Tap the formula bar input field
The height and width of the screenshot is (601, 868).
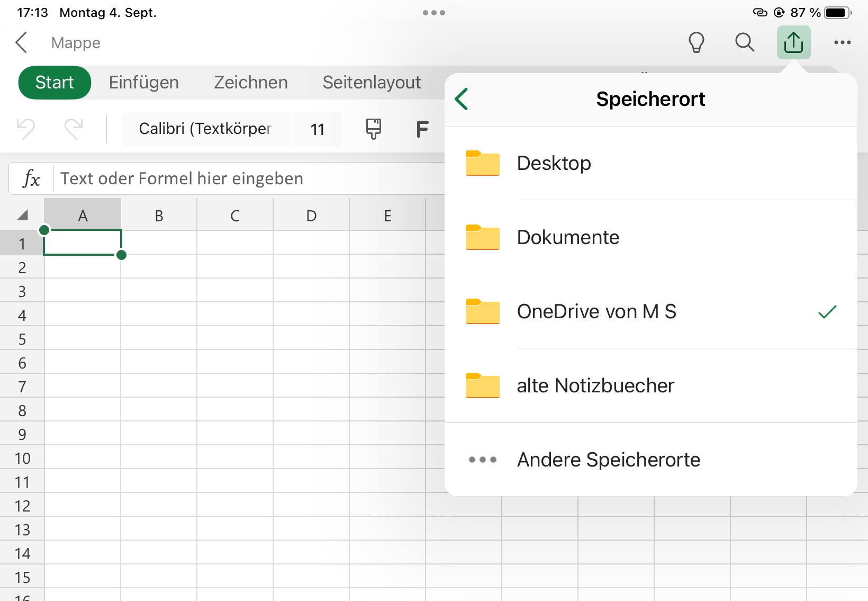tap(249, 179)
